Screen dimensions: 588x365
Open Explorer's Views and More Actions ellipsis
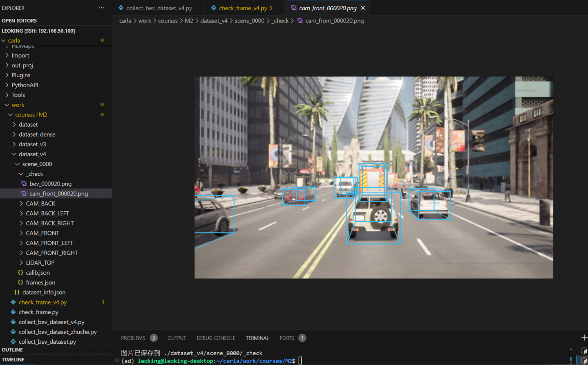(x=101, y=8)
